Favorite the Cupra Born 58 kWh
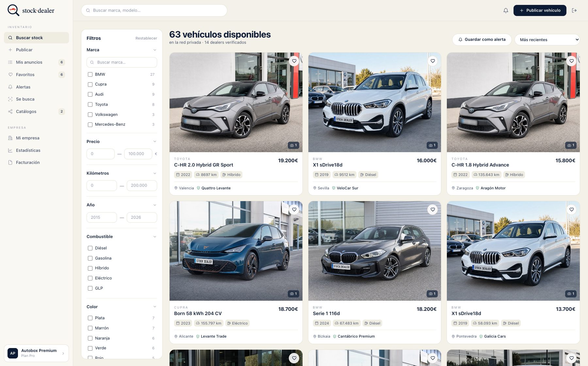 tap(294, 210)
